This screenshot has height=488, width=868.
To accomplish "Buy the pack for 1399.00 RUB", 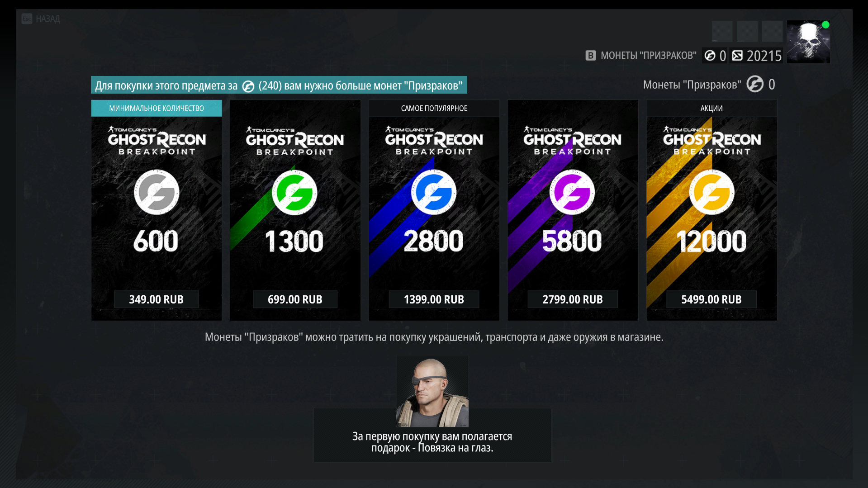I will tap(434, 299).
